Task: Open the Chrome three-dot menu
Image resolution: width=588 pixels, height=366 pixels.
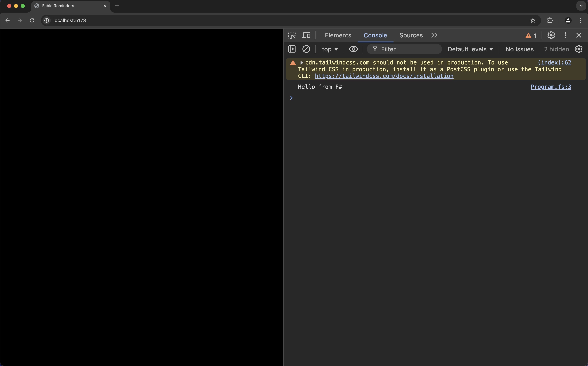Action: coord(581,20)
